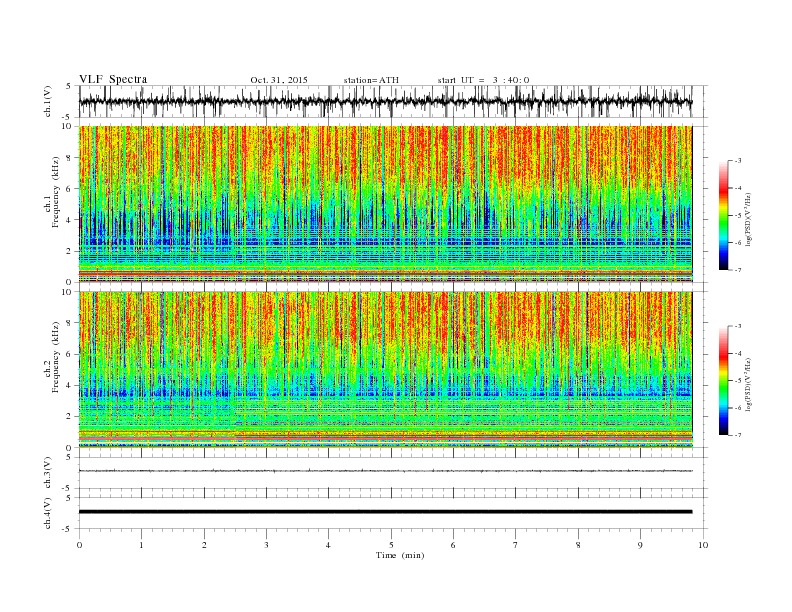Select the date text "Oct. 31, 2015"

pos(279,80)
